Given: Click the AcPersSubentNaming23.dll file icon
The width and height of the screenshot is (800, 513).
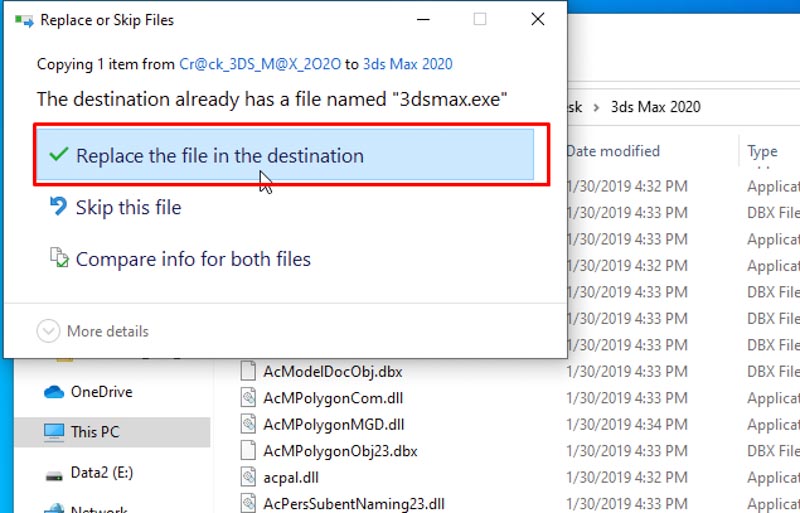Looking at the screenshot, I should pyautogui.click(x=249, y=503).
